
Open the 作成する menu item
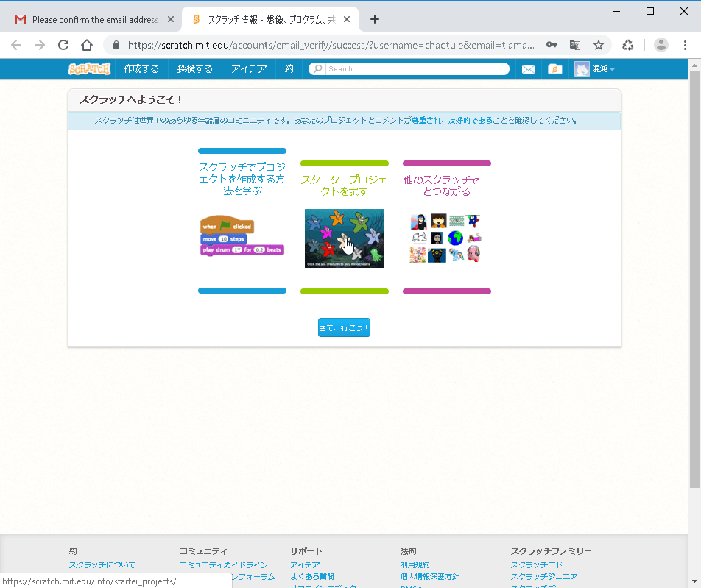coord(141,69)
